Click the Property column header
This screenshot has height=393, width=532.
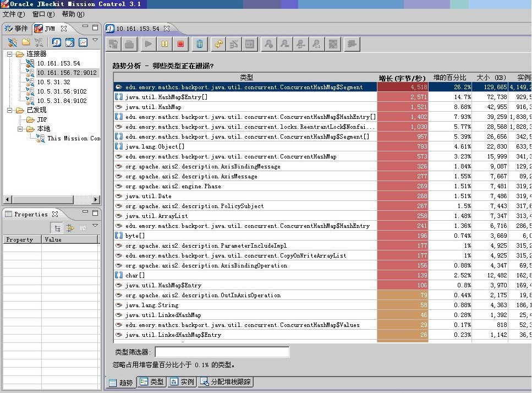click(22, 239)
